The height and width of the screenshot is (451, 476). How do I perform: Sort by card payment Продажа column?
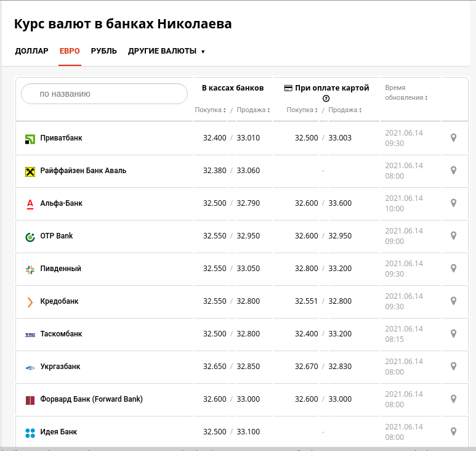pyautogui.click(x=345, y=110)
